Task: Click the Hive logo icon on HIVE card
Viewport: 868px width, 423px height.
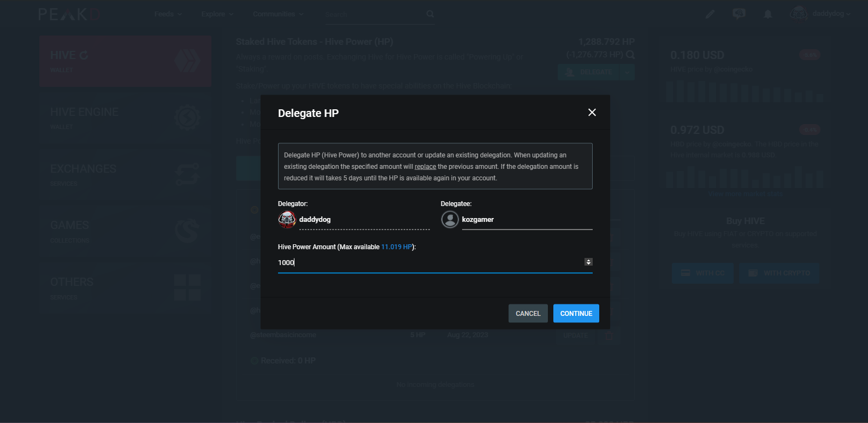Action: (x=187, y=61)
